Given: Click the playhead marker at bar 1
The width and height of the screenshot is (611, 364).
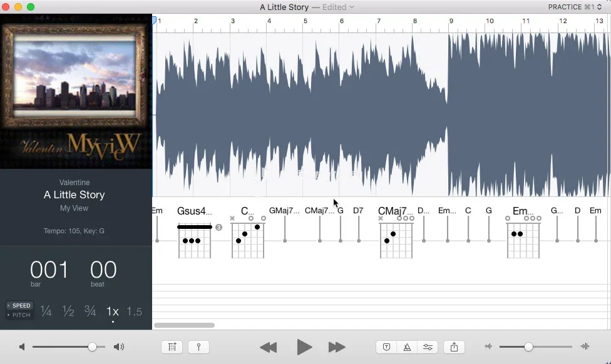Looking at the screenshot, I should pos(154,20).
